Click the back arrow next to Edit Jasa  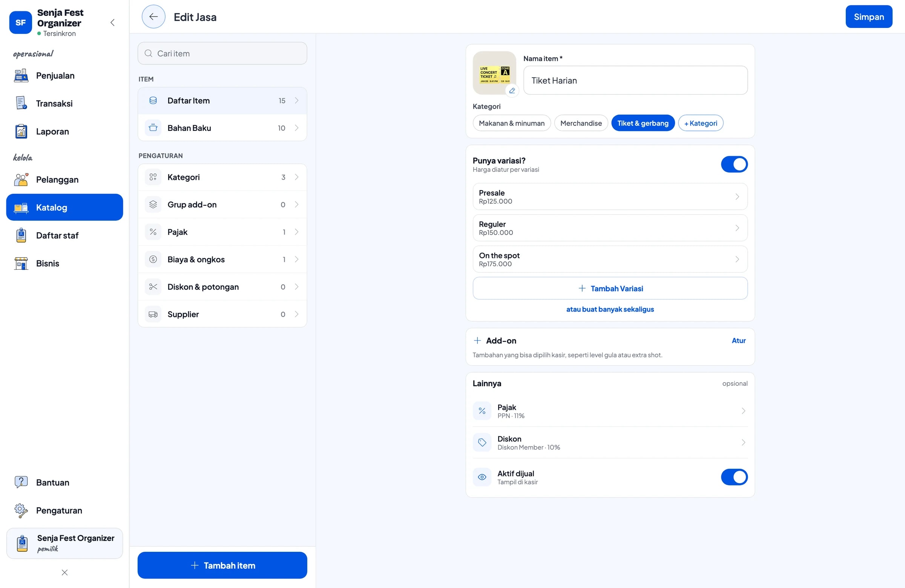pos(153,17)
